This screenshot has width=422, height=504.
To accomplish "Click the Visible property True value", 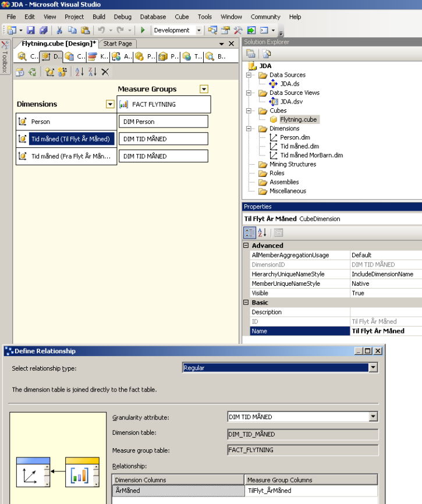I will pos(386,293).
